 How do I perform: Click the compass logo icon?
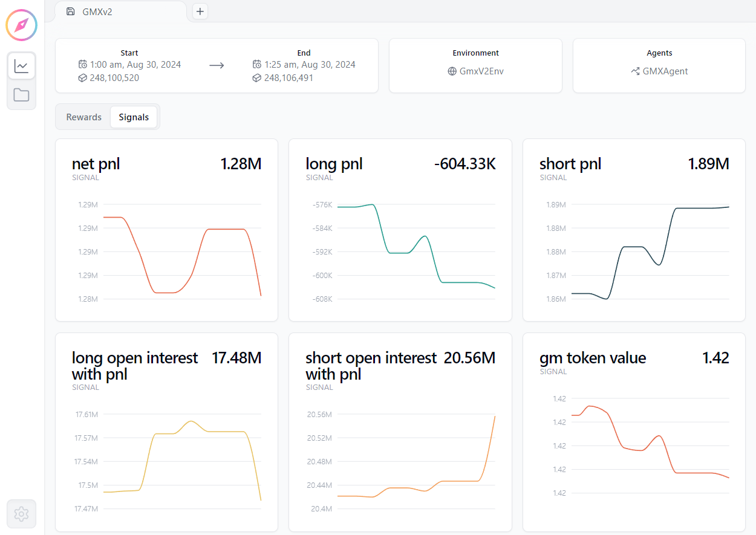point(22,25)
